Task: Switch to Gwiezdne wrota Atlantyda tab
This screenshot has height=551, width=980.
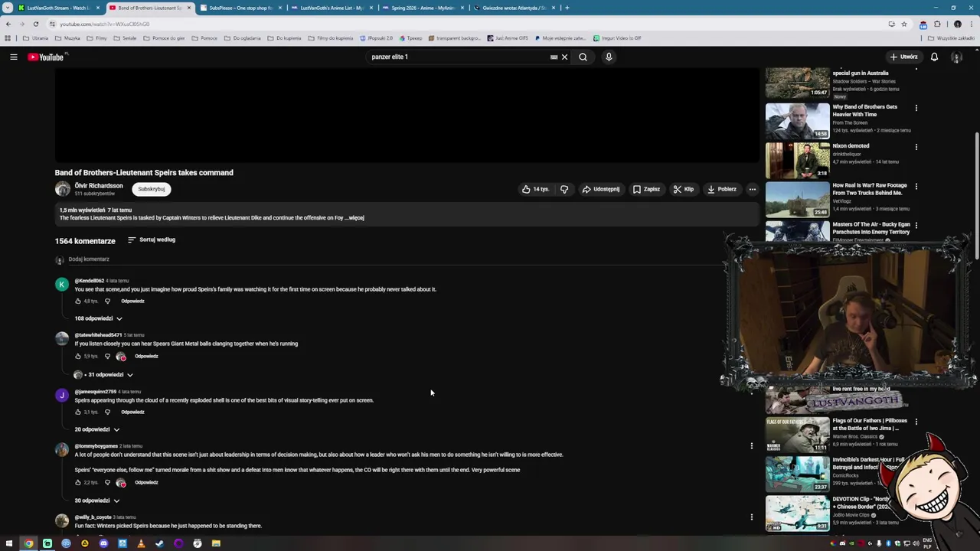Action: [x=514, y=8]
